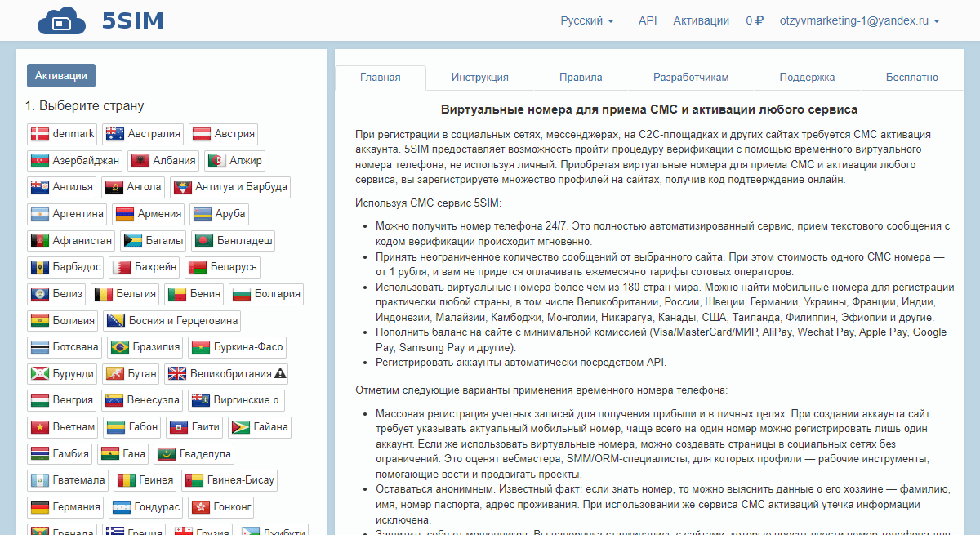Click the Barbados flag icon
980x535 pixels.
[39, 267]
